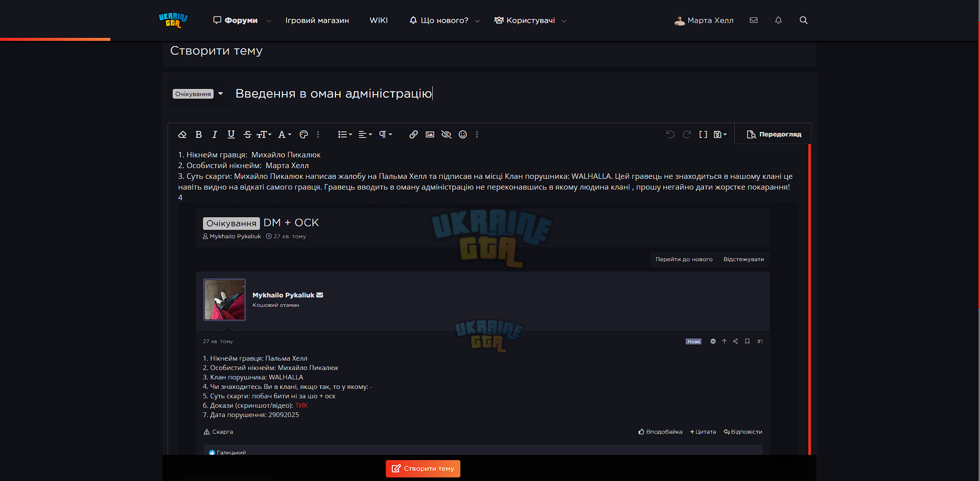Screen dimensions: 980x481
Task: Click the +Цитата quote text in screenshot
Action: [703, 432]
